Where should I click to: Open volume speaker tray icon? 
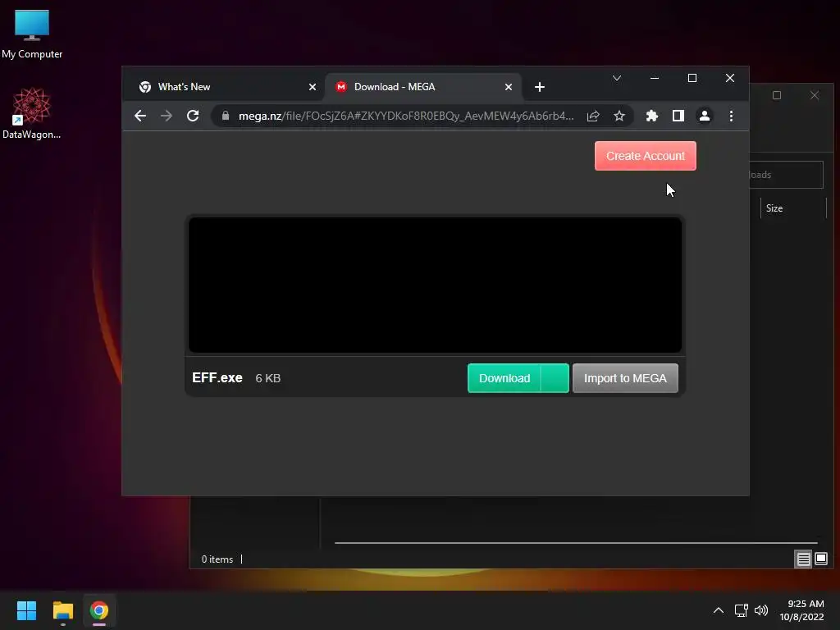760,610
